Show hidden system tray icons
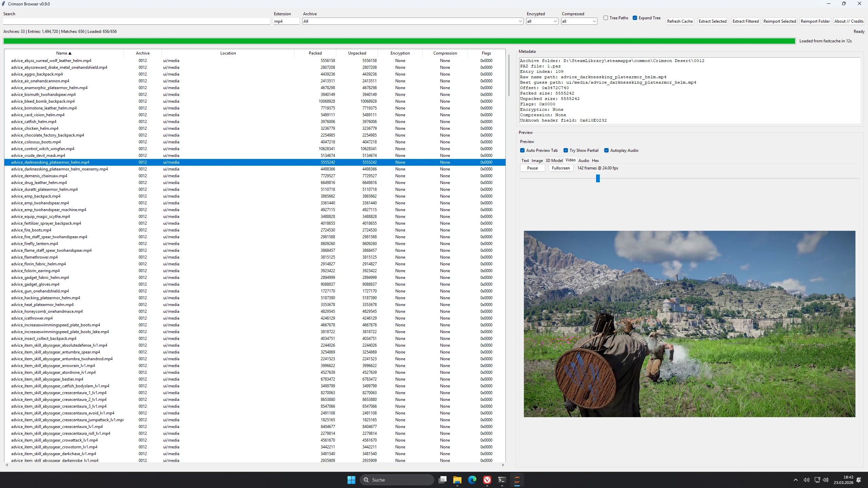The image size is (868, 488). click(796, 480)
